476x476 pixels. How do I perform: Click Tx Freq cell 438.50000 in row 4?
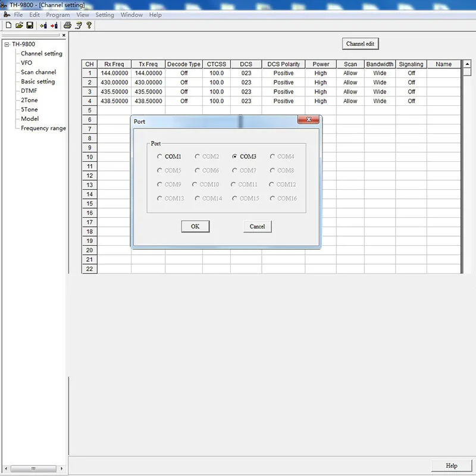pos(148,101)
